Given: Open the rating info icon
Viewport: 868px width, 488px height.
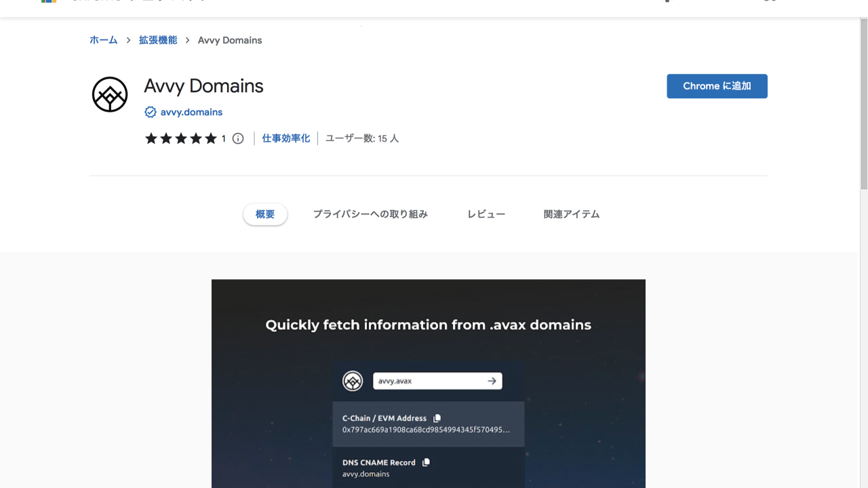Looking at the screenshot, I should tap(238, 138).
